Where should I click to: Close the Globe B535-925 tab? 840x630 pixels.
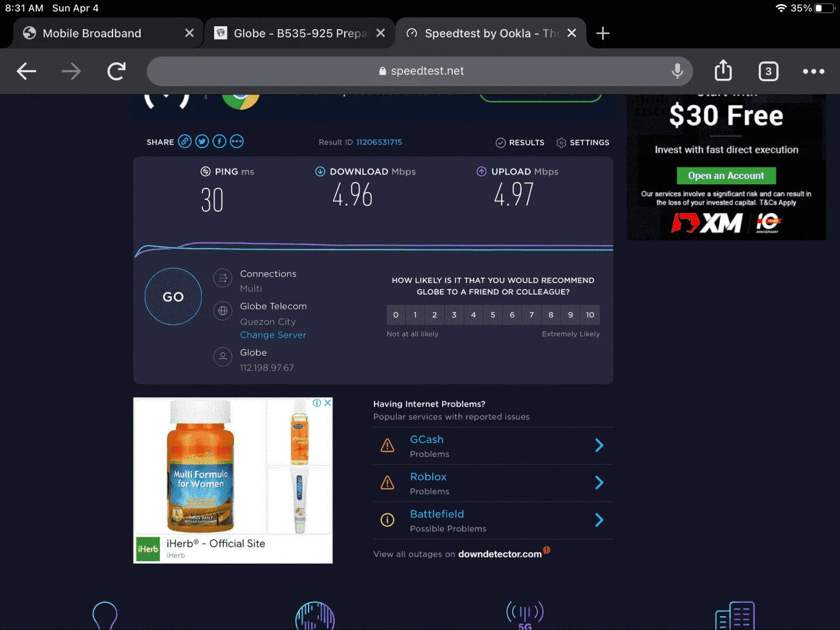(x=380, y=33)
